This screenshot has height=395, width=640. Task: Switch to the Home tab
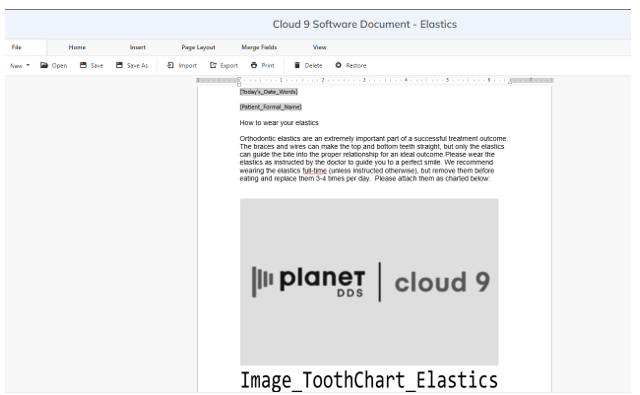(77, 47)
